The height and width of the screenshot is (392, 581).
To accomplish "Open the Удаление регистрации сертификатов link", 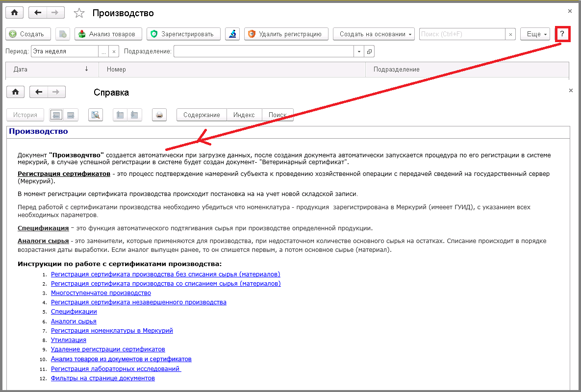I will [x=108, y=349].
